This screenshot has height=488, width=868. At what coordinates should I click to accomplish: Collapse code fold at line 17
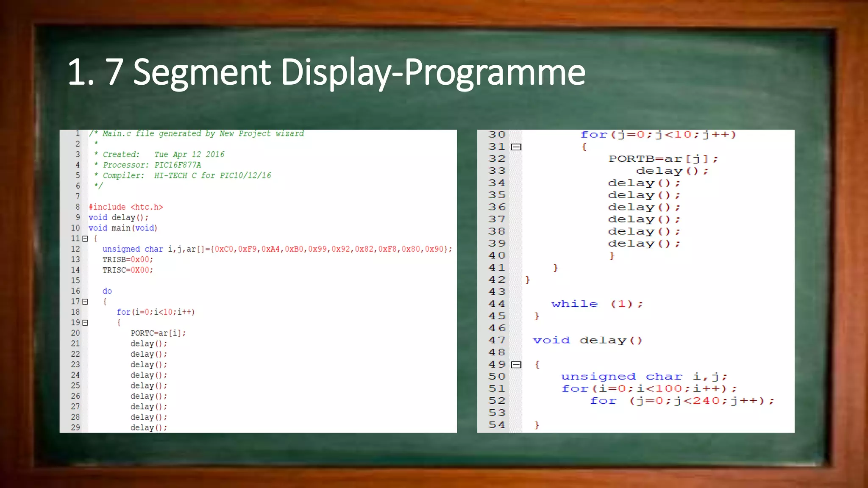point(85,302)
